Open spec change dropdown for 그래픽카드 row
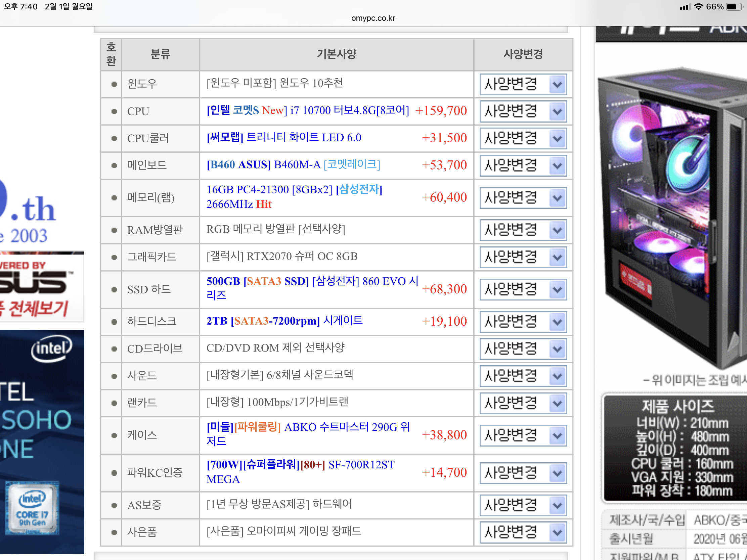The image size is (747, 560). click(523, 257)
